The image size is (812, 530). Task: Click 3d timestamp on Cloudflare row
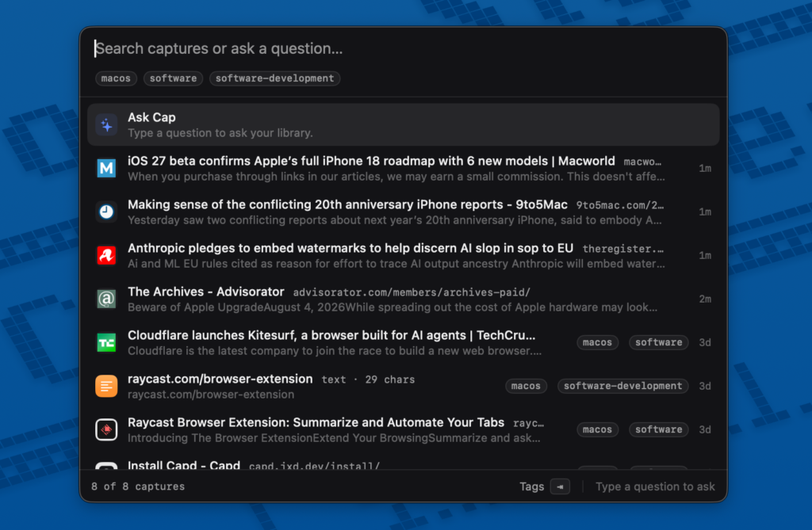[x=705, y=342]
